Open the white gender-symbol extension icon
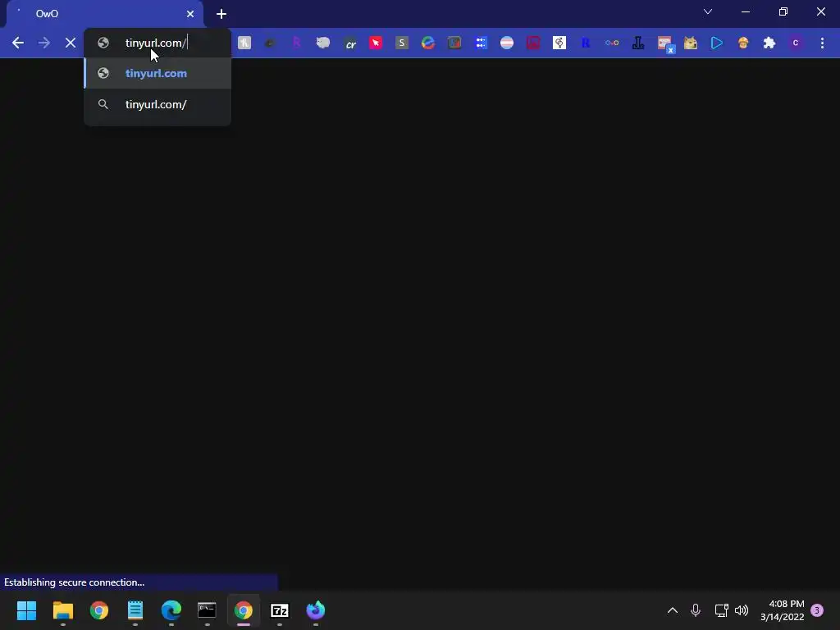This screenshot has width=840, height=630. [x=559, y=43]
